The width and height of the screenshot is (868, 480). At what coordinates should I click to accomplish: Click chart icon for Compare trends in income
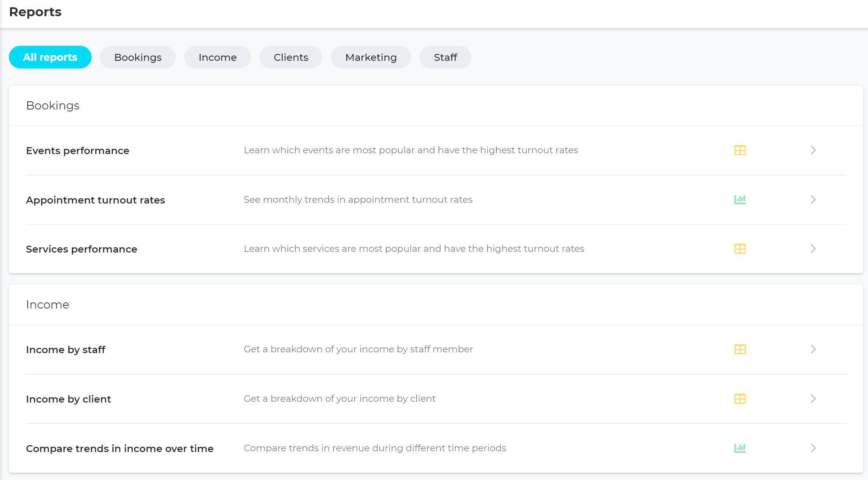point(740,448)
